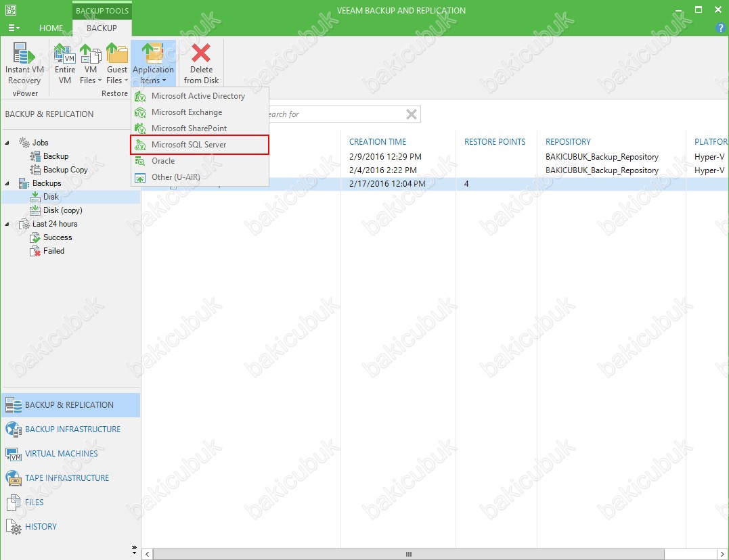Open VIRTUAL MACHINES navigation view

70,454
